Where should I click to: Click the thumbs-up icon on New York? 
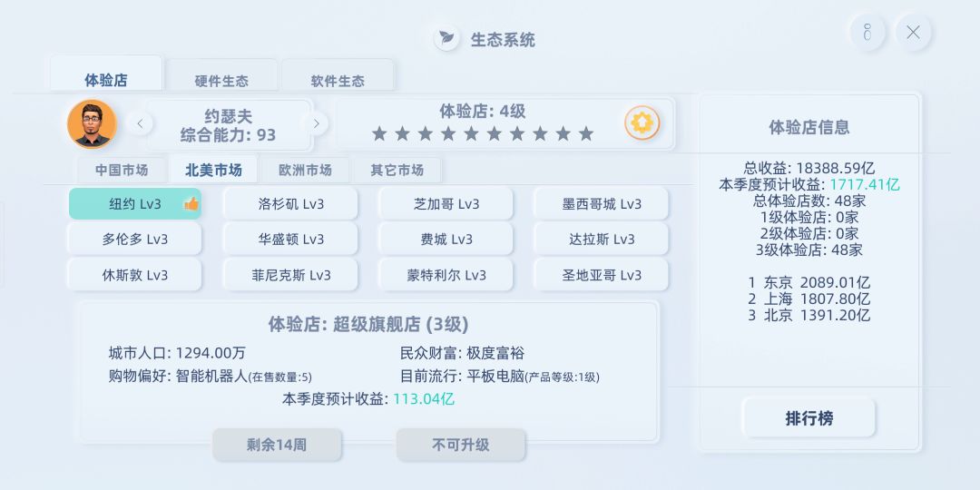191,204
